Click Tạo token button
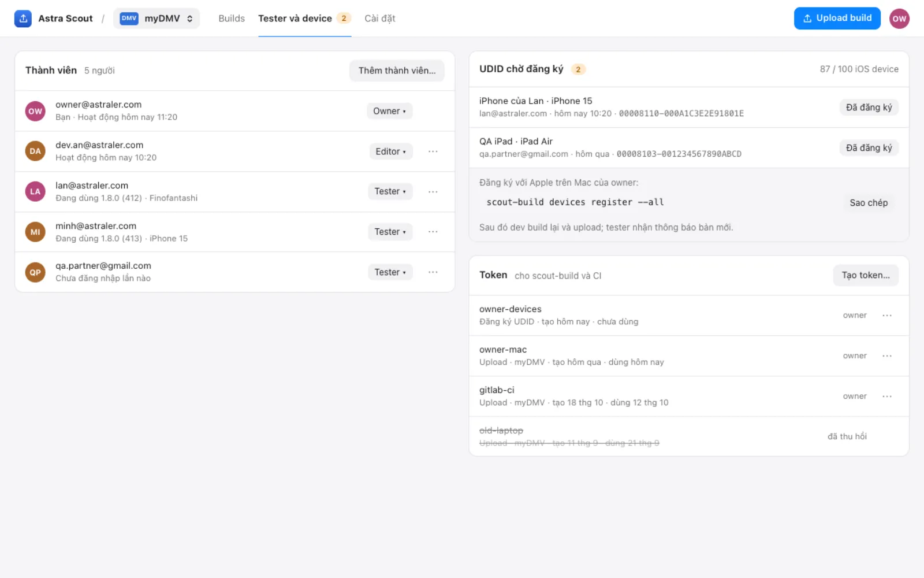This screenshot has width=924, height=578. (866, 275)
